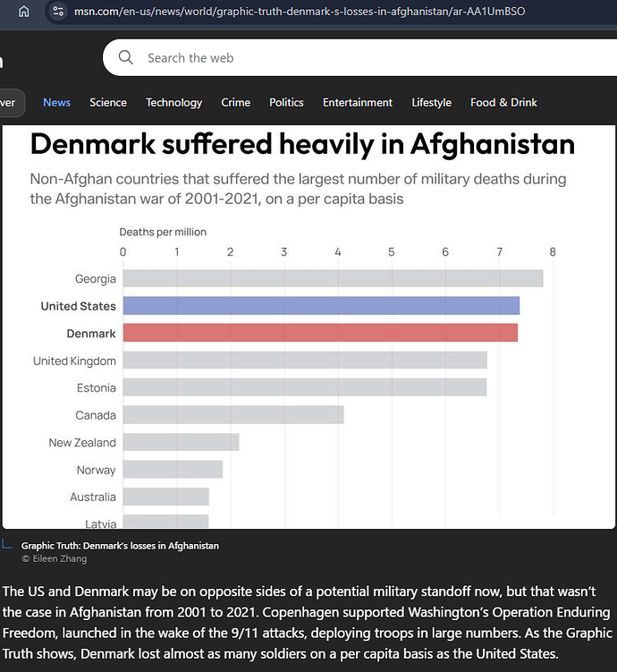Viewport: 617px width, 672px height.
Task: Click the browser home icon
Action: point(24,11)
